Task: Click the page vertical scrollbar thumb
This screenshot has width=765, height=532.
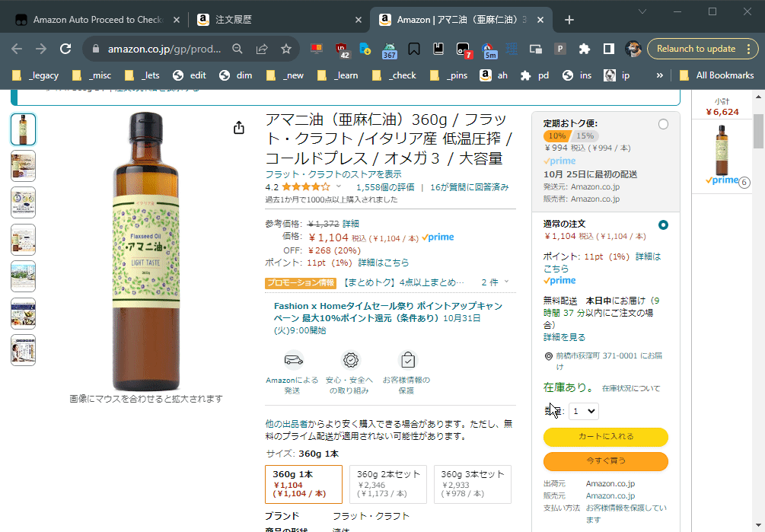Action: 758,131
